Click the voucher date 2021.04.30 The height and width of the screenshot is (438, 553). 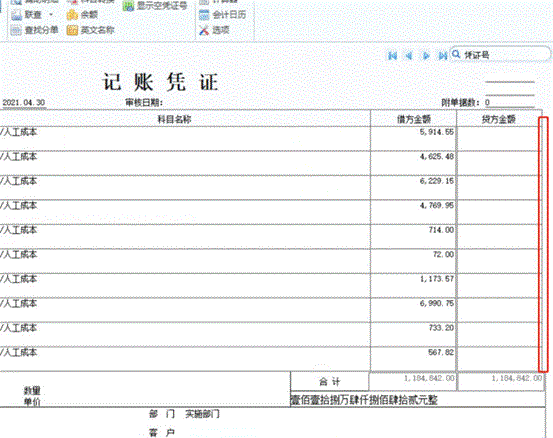[24, 103]
